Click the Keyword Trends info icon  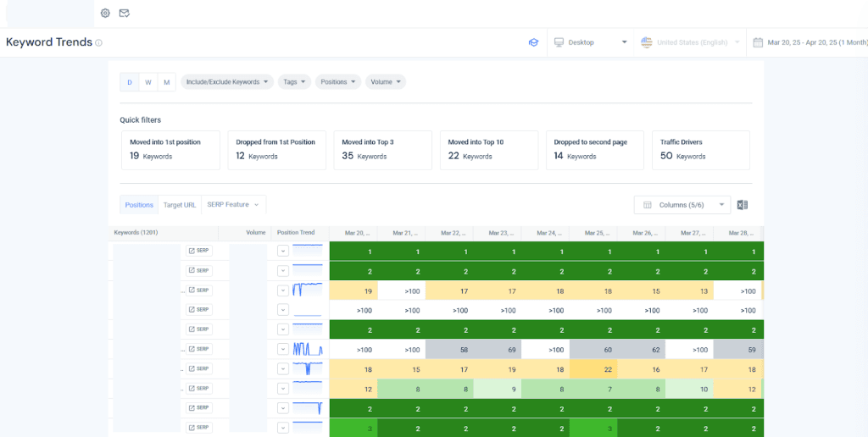tap(99, 43)
